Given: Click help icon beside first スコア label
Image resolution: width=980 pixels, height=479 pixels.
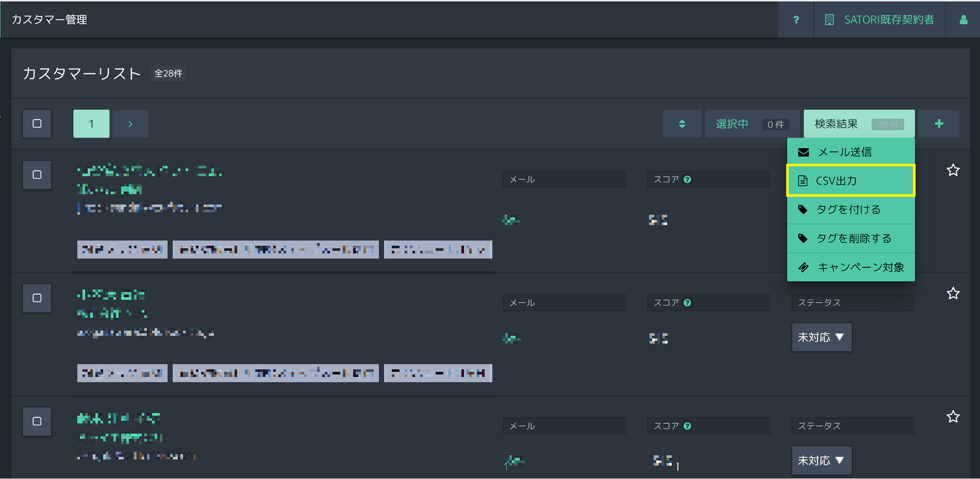Looking at the screenshot, I should coord(687,179).
